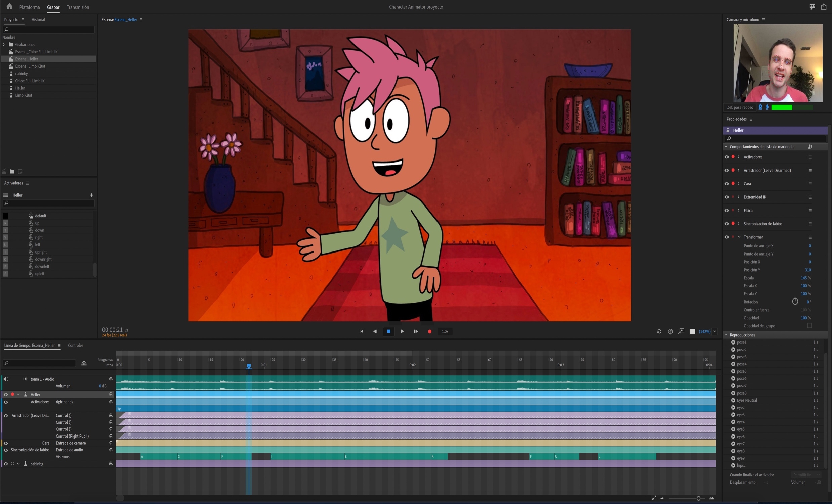832x504 pixels.
Task: Expand the Grabaciones folder
Action: click(4, 45)
